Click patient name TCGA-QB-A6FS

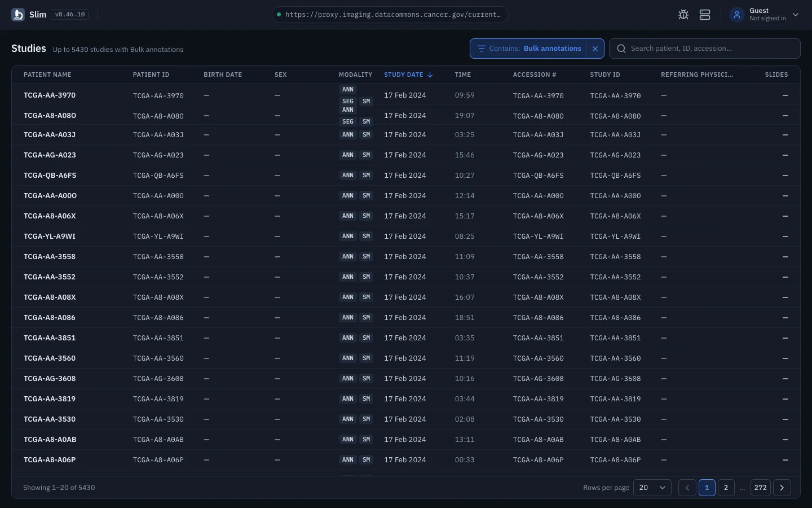50,176
